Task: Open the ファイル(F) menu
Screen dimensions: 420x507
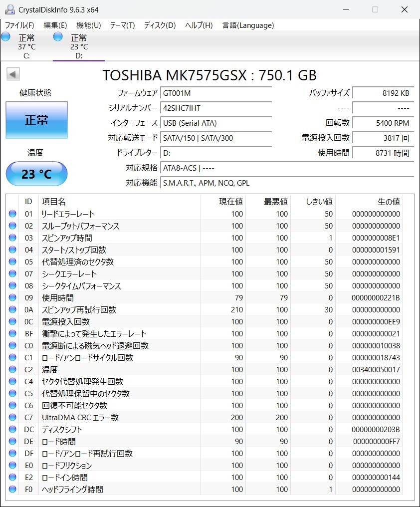Action: click(x=19, y=25)
